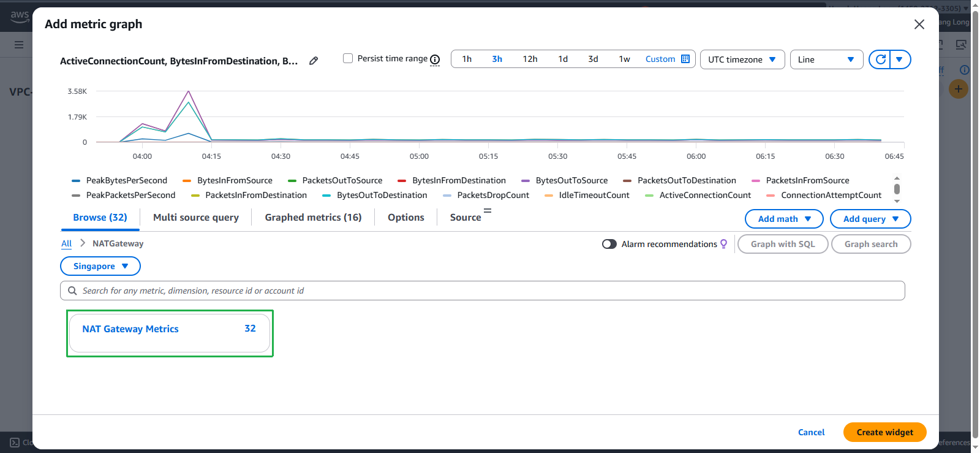Close the Add metric graph dialog
980x453 pixels.
click(919, 24)
